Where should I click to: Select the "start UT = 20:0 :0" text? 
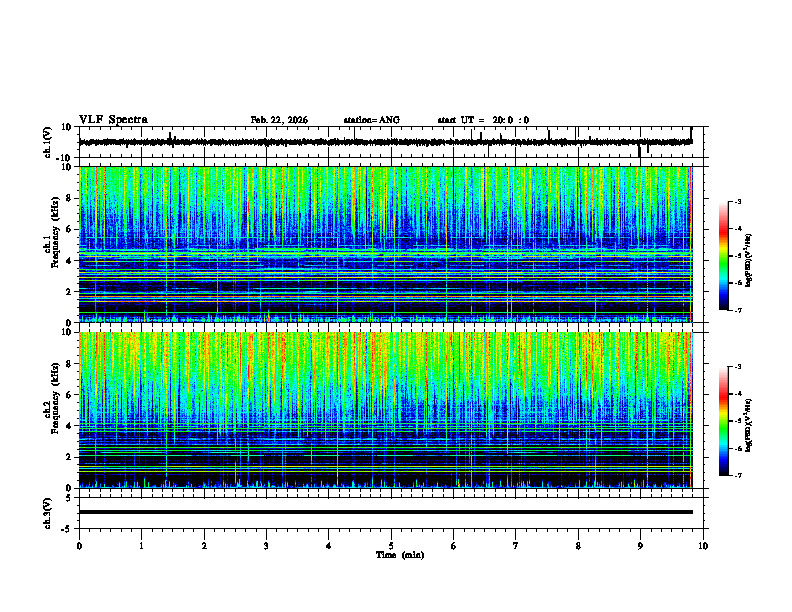[483, 120]
